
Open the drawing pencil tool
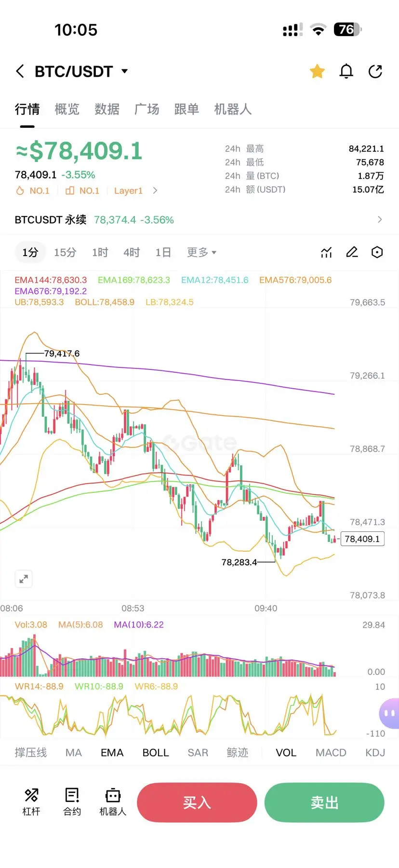(x=352, y=252)
